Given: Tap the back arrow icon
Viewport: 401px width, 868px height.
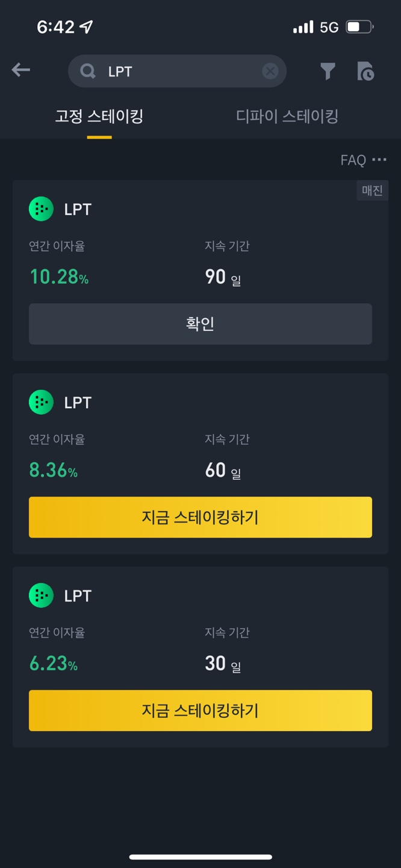Looking at the screenshot, I should click(x=20, y=71).
